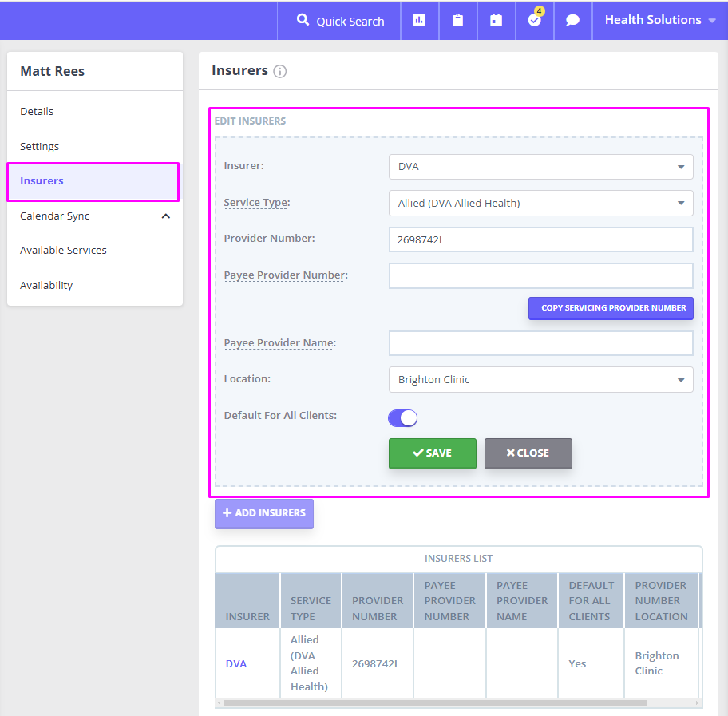Open Available Services in the sidebar
This screenshot has height=716, width=728.
[63, 250]
